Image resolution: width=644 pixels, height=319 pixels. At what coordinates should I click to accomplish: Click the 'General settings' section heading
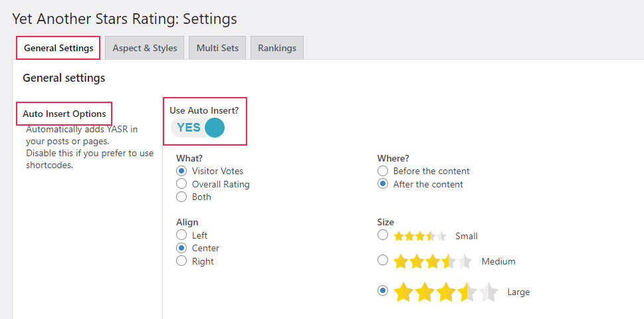(64, 78)
